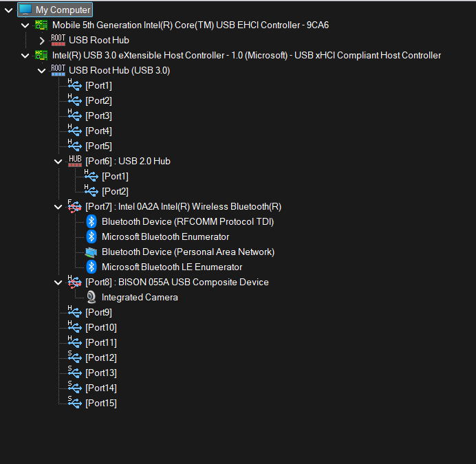Click the blue USB Root Hub (USB 3.0) icon
This screenshot has height=464, width=476.
[58, 70]
